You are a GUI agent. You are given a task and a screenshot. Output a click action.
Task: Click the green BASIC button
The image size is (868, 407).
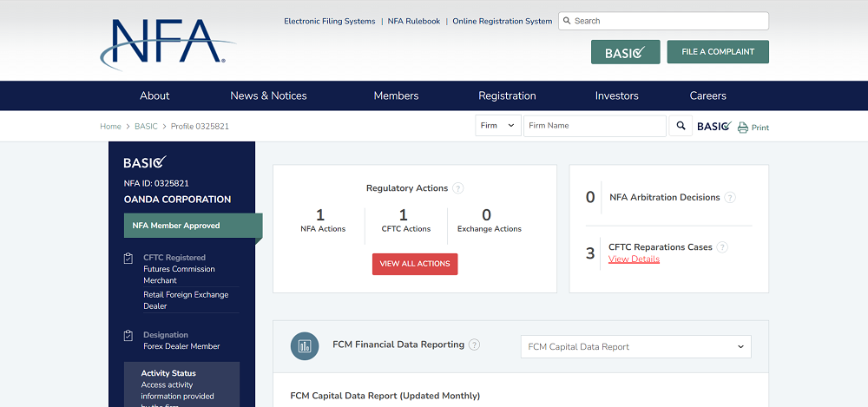pyautogui.click(x=626, y=52)
